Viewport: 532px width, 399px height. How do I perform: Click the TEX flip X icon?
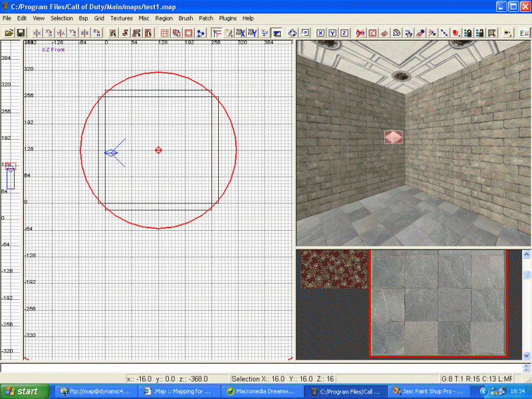point(241,33)
